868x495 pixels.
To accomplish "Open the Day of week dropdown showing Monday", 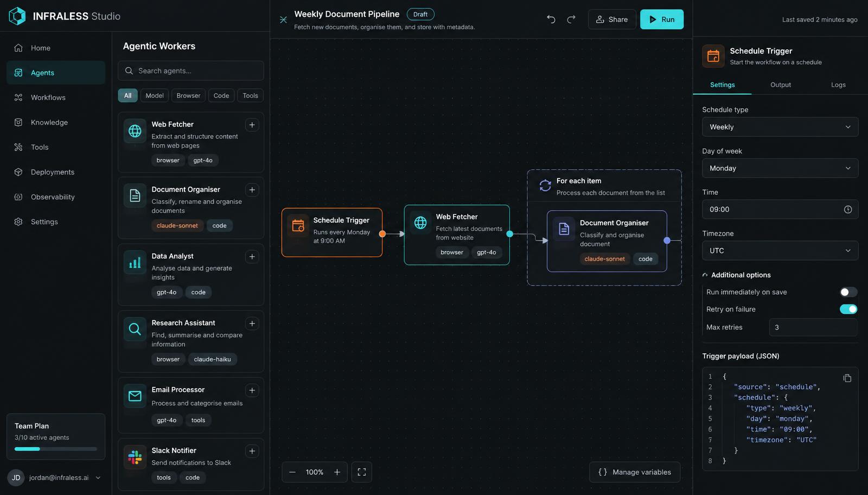I will pos(780,168).
